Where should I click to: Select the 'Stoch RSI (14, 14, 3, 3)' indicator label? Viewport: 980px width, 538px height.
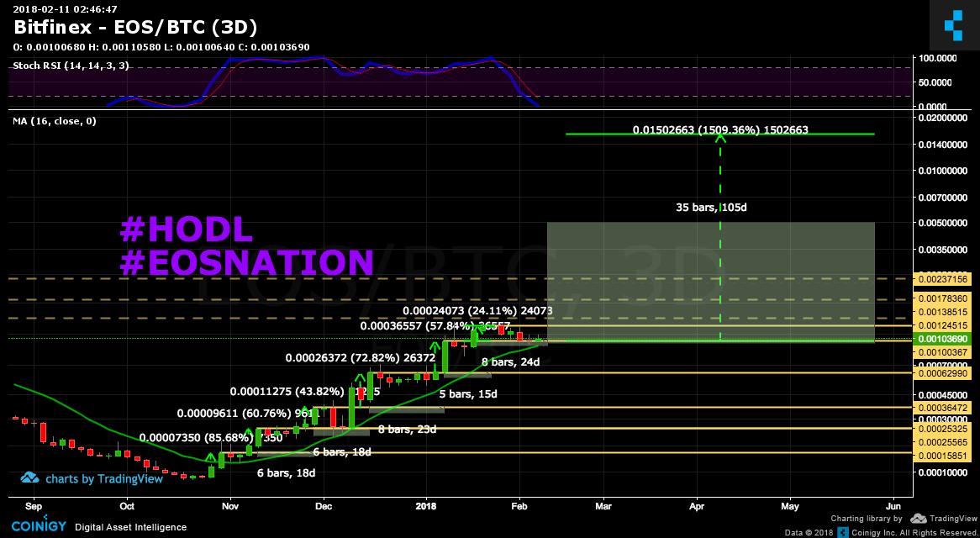point(71,65)
